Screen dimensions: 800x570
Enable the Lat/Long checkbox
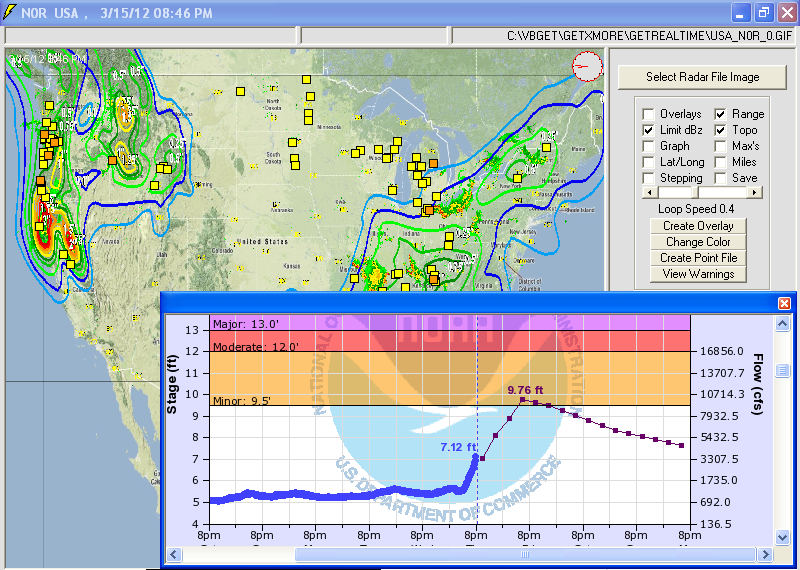click(x=648, y=162)
